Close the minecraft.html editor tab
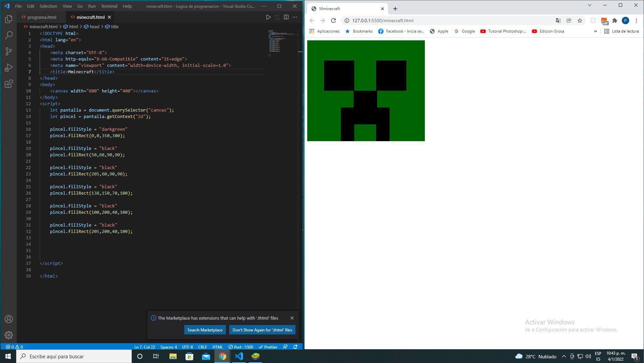This screenshot has height=363, width=644. (x=109, y=17)
